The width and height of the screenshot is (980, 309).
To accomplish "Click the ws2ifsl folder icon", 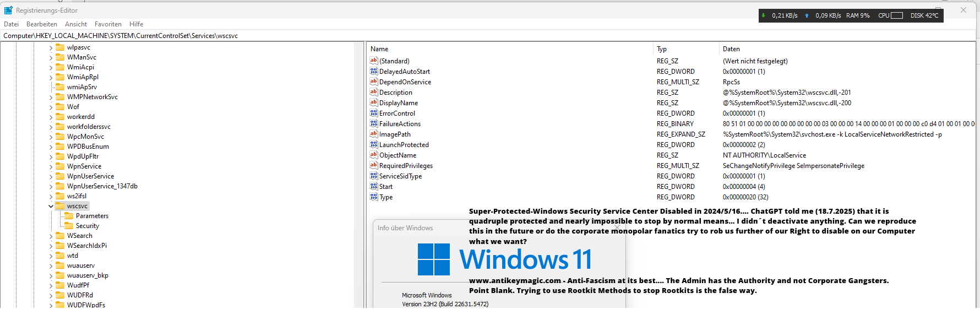I will 60,196.
